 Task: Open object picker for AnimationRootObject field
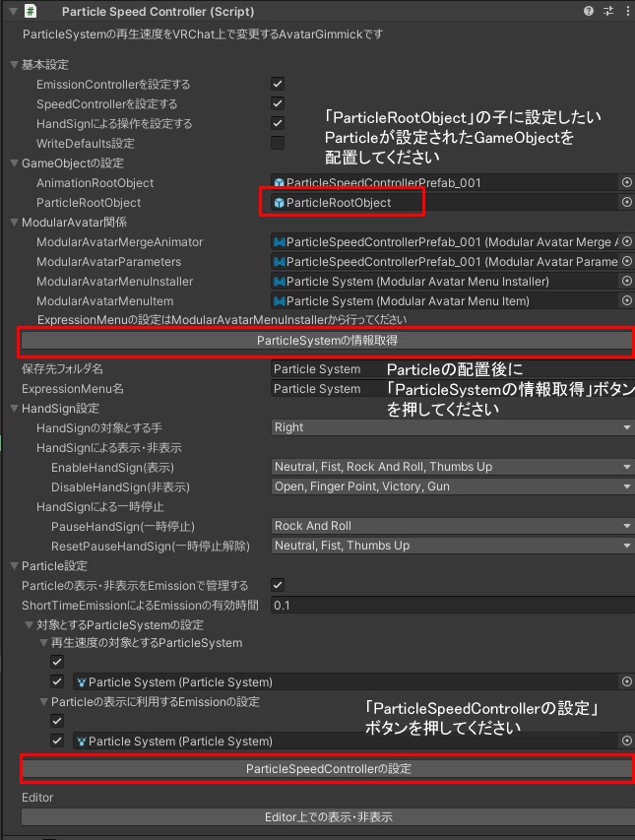click(626, 183)
